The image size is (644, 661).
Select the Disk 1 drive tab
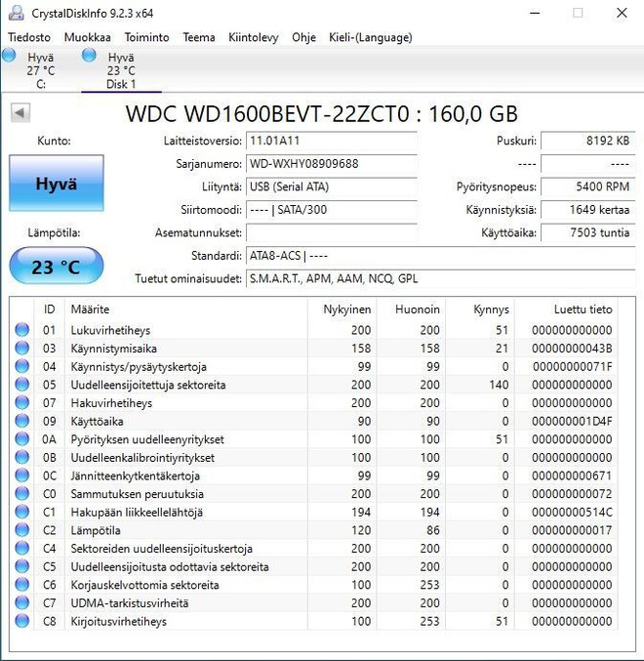[x=121, y=70]
